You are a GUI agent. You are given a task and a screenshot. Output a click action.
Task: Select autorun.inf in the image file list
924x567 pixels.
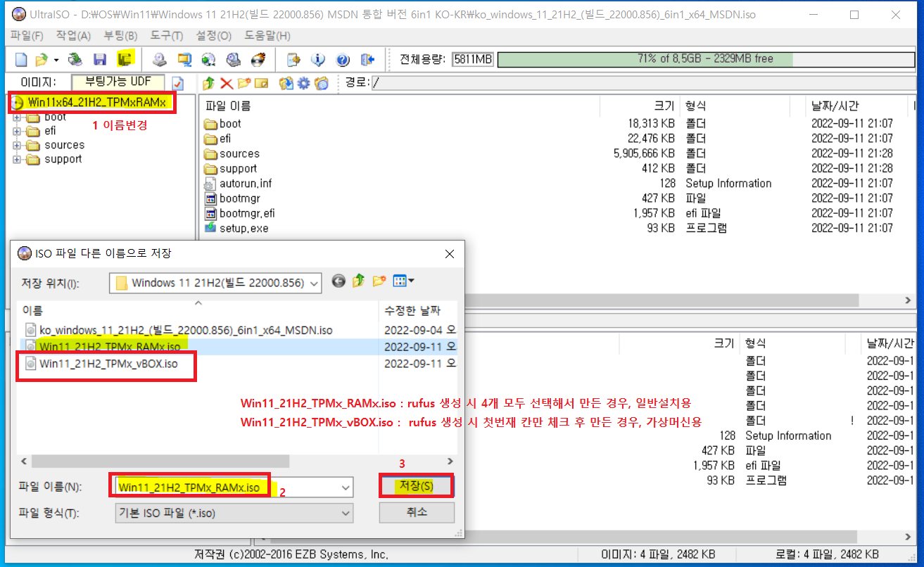click(x=246, y=184)
